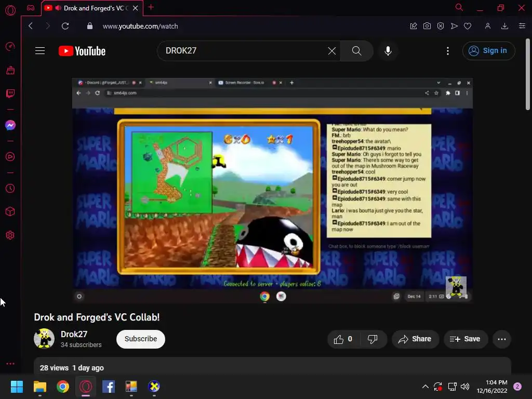Screen dimensions: 532x399
Task: Close the Drok and Forged's VC tab
Action: (136, 8)
